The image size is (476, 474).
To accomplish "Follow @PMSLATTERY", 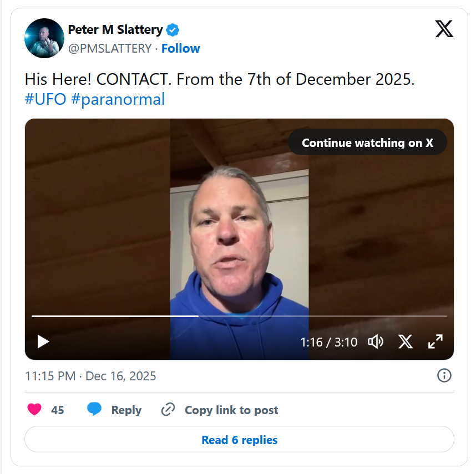I will click(x=180, y=48).
